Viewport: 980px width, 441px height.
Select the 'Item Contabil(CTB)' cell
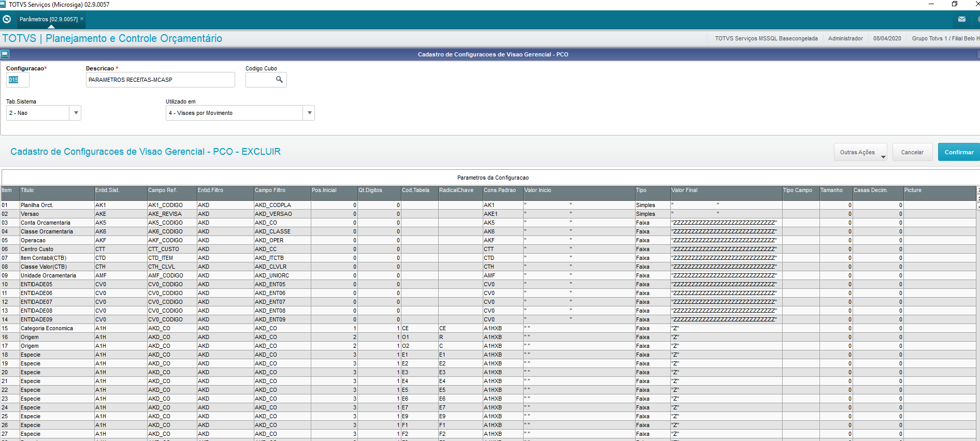click(57, 258)
